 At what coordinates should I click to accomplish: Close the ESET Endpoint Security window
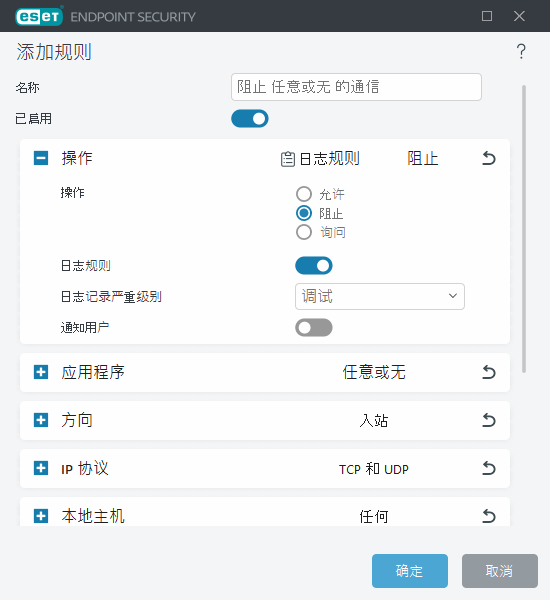point(519,16)
